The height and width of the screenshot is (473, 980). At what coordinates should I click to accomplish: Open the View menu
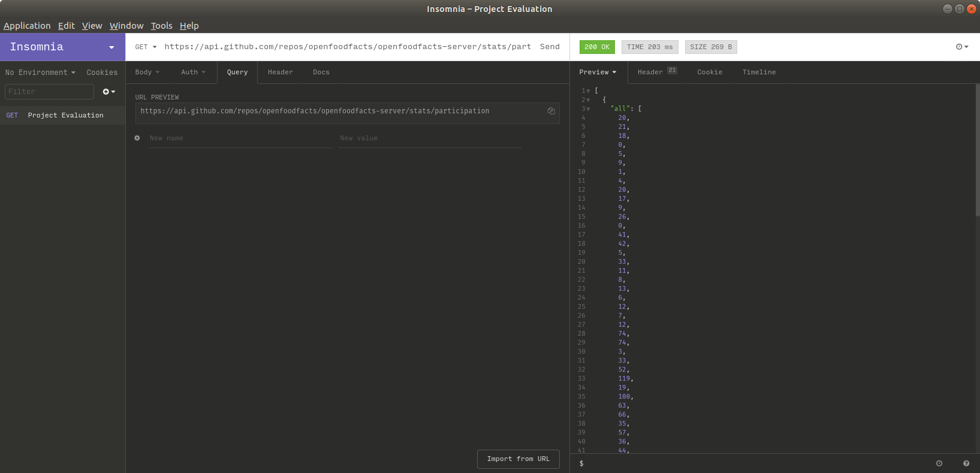click(x=92, y=26)
